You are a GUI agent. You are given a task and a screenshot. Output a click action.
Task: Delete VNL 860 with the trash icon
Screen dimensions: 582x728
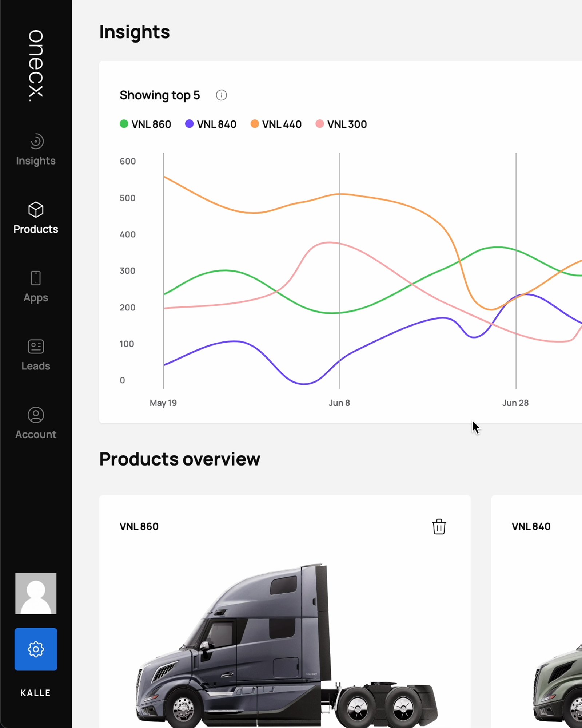(x=439, y=526)
